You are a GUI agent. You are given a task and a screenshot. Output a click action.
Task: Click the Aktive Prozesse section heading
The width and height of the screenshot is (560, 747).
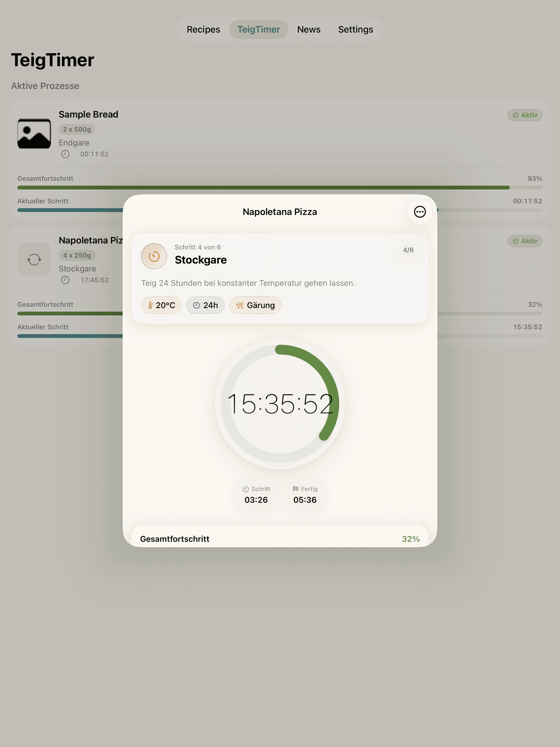tap(45, 86)
